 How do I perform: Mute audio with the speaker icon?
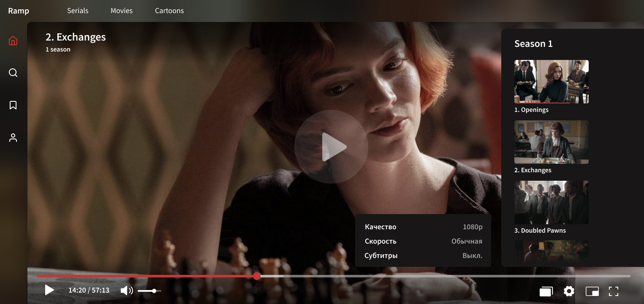point(126,290)
